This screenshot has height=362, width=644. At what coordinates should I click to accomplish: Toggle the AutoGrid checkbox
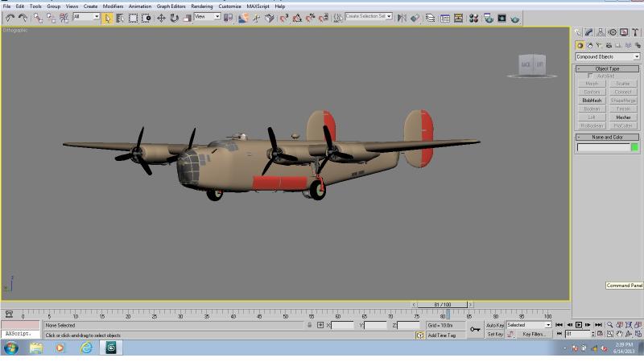coord(590,76)
